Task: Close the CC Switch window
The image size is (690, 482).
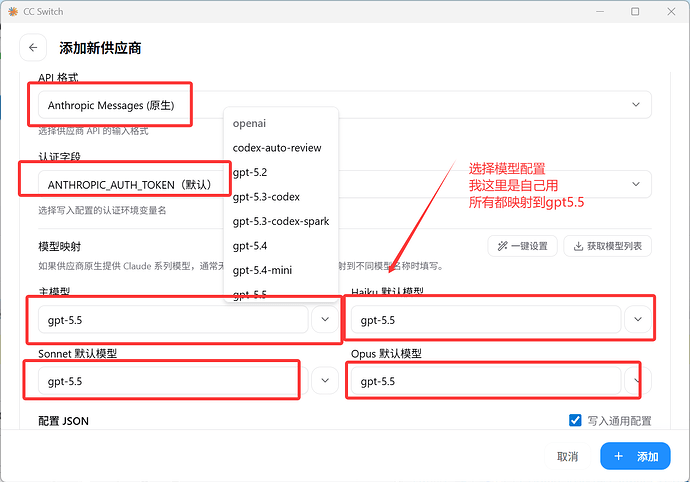Action: tap(671, 11)
